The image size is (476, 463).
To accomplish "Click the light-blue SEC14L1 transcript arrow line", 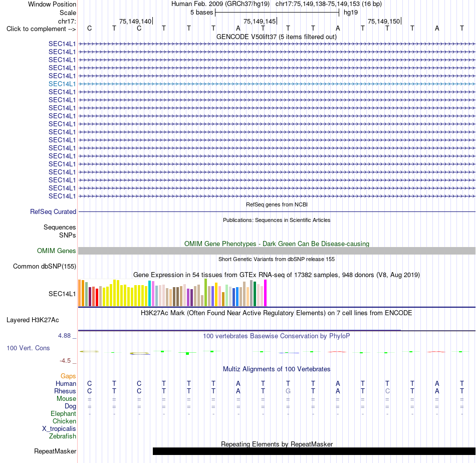I will pyautogui.click(x=277, y=84).
